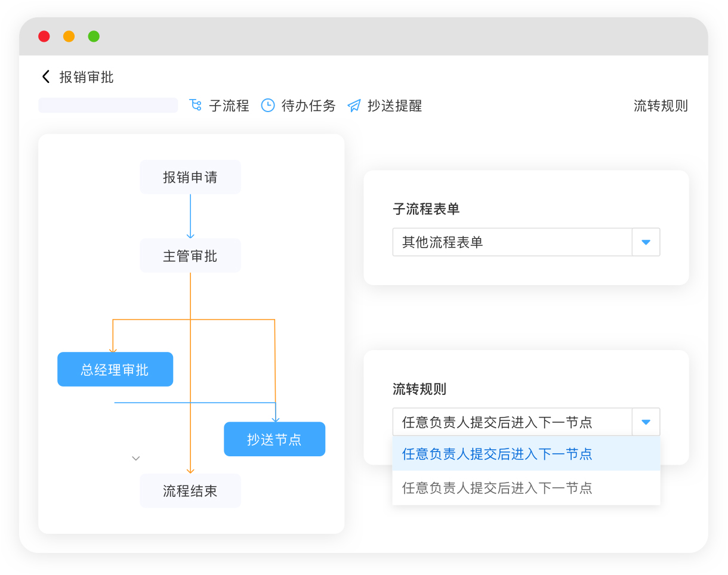Screen dimensions: 728x575
Task: Click the back arrow beside 报销审批
Action: click(45, 76)
